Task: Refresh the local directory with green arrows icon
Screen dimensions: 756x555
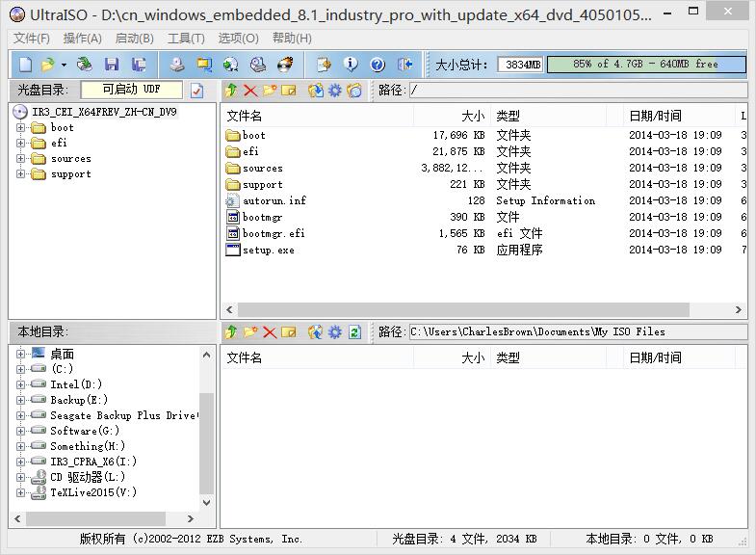Action: (x=354, y=331)
